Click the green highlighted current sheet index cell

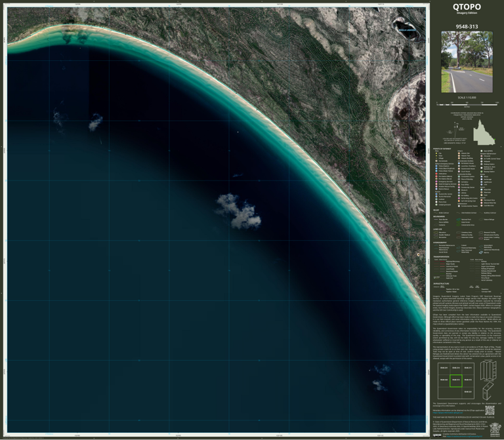coord(456,381)
